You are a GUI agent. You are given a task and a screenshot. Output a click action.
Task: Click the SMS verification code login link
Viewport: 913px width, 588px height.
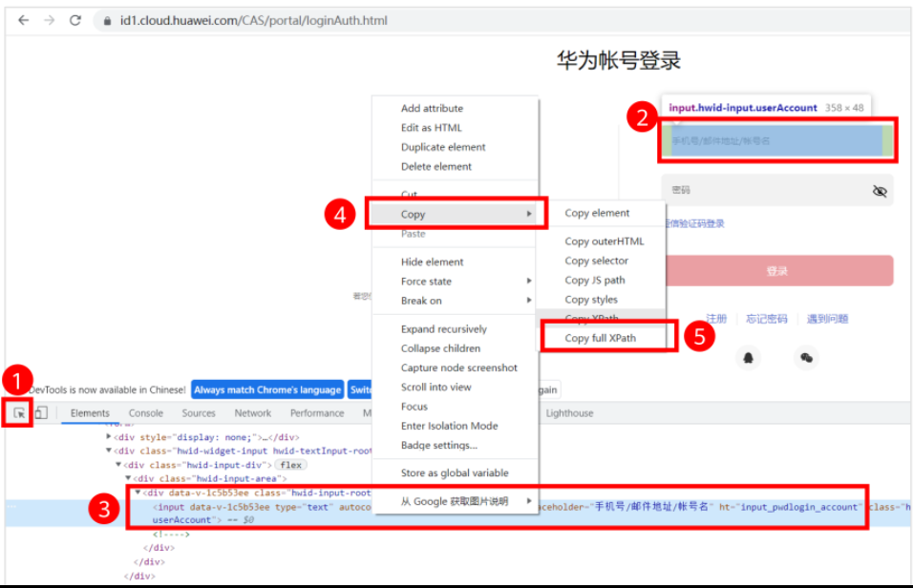(x=694, y=223)
